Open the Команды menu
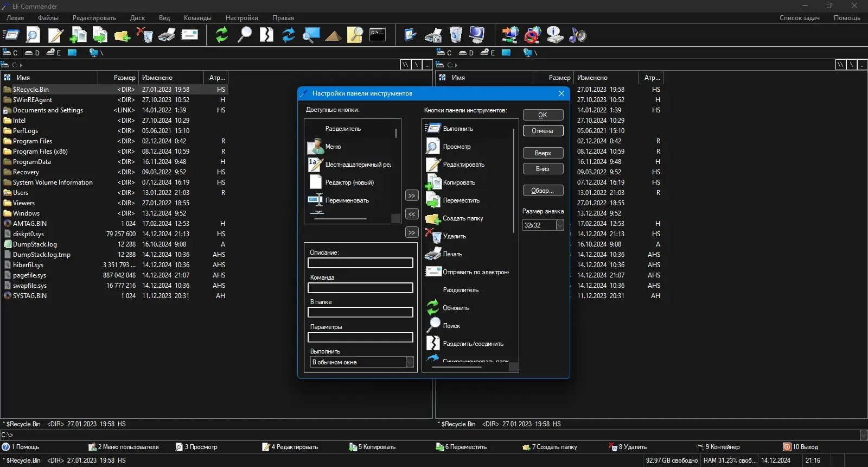Viewport: 868px width, 467px height. click(x=197, y=18)
